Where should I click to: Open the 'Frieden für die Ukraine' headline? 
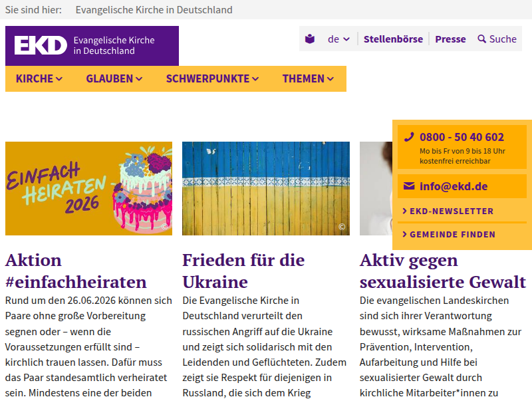[243, 271]
